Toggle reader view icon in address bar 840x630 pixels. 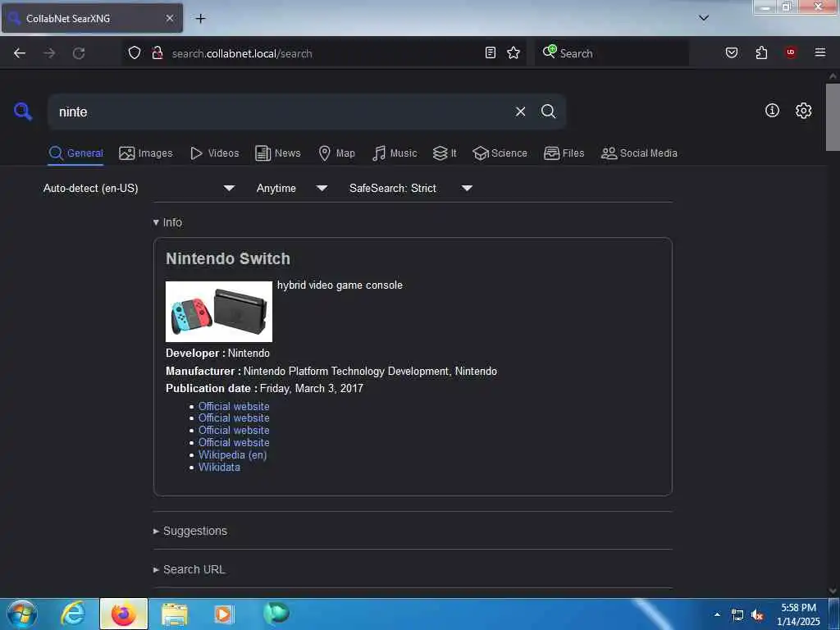point(491,52)
